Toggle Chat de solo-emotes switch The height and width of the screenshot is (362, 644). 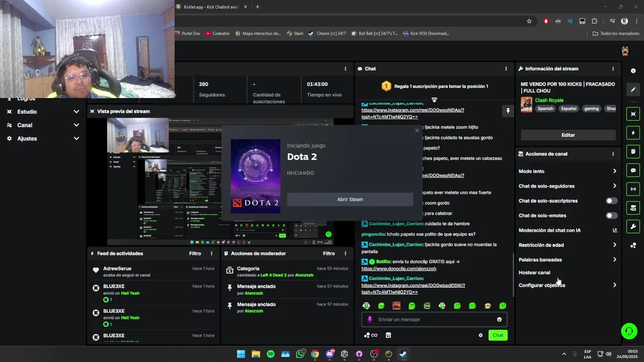click(611, 216)
